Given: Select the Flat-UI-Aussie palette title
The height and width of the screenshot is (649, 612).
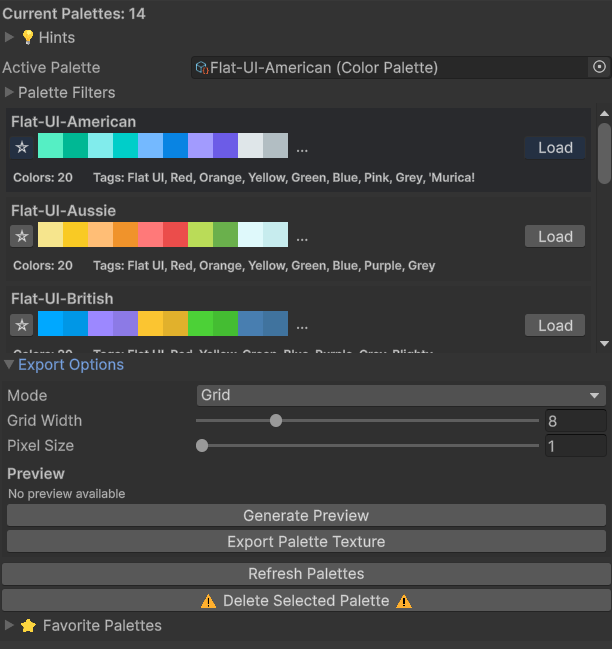Looking at the screenshot, I should [63, 211].
